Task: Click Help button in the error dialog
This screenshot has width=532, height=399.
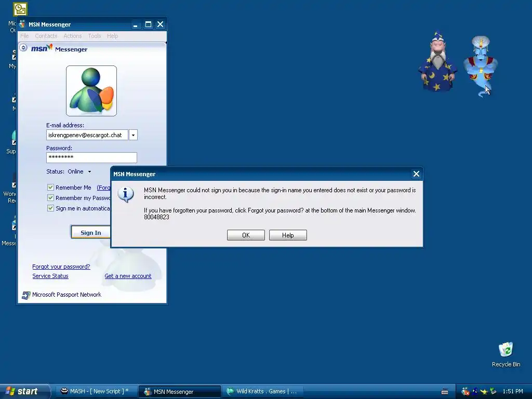Action: click(288, 235)
